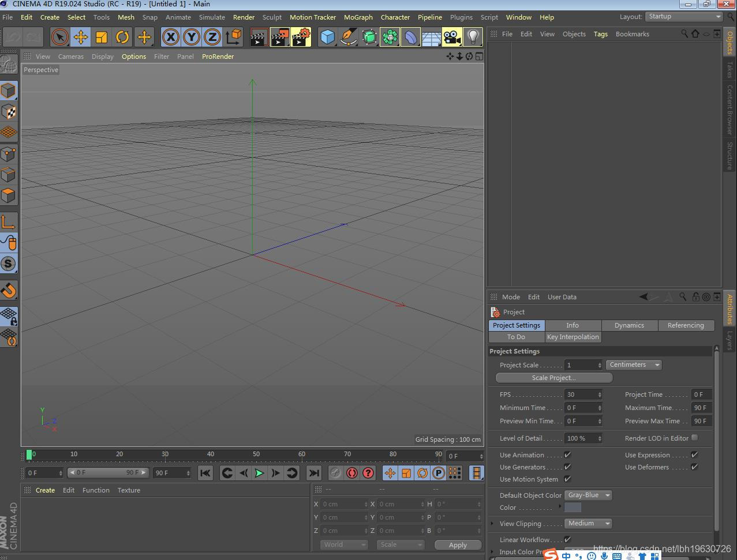Disable the Use Animation checkbox
Screen dimensions: 737x560
(567, 454)
